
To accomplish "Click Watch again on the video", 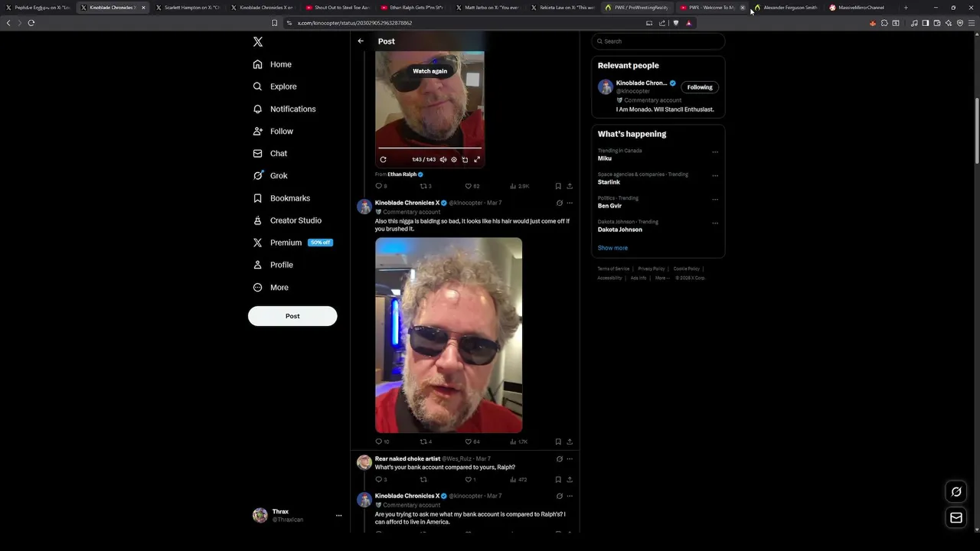I will pyautogui.click(x=430, y=71).
